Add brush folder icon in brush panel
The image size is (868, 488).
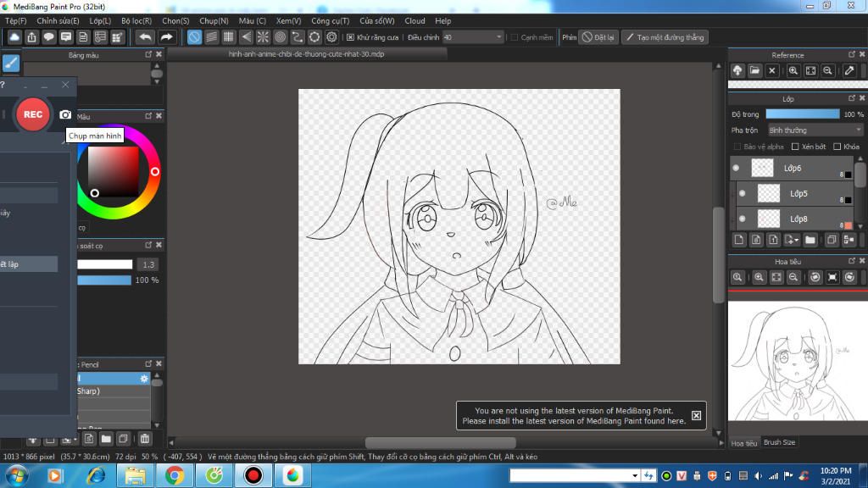[x=106, y=439]
